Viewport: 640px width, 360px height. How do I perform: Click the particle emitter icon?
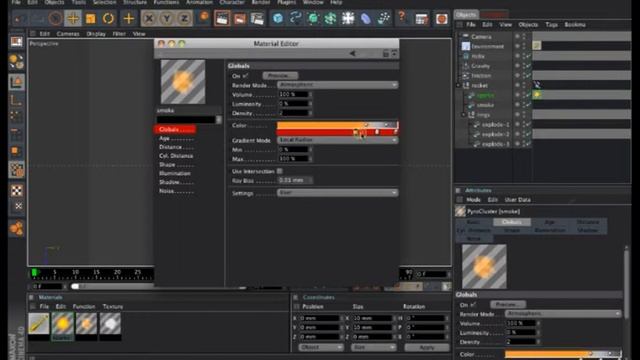point(383,18)
